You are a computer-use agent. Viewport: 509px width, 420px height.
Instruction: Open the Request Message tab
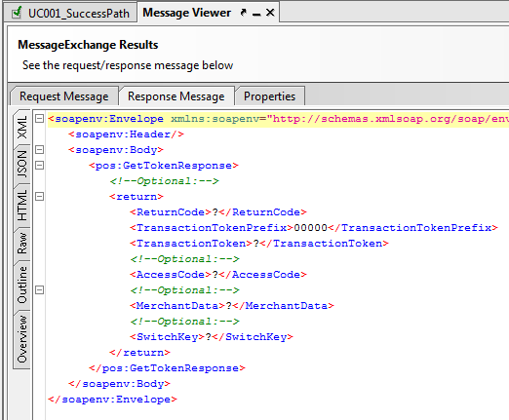pyautogui.click(x=64, y=96)
